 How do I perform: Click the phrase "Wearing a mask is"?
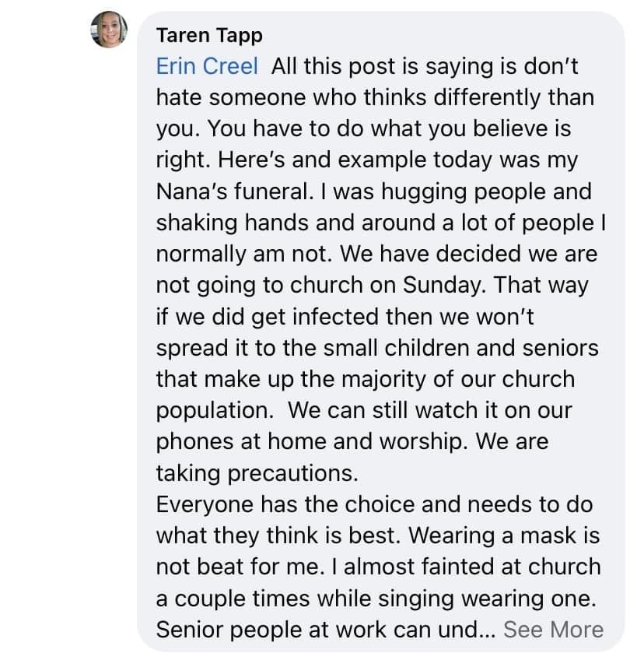(504, 535)
